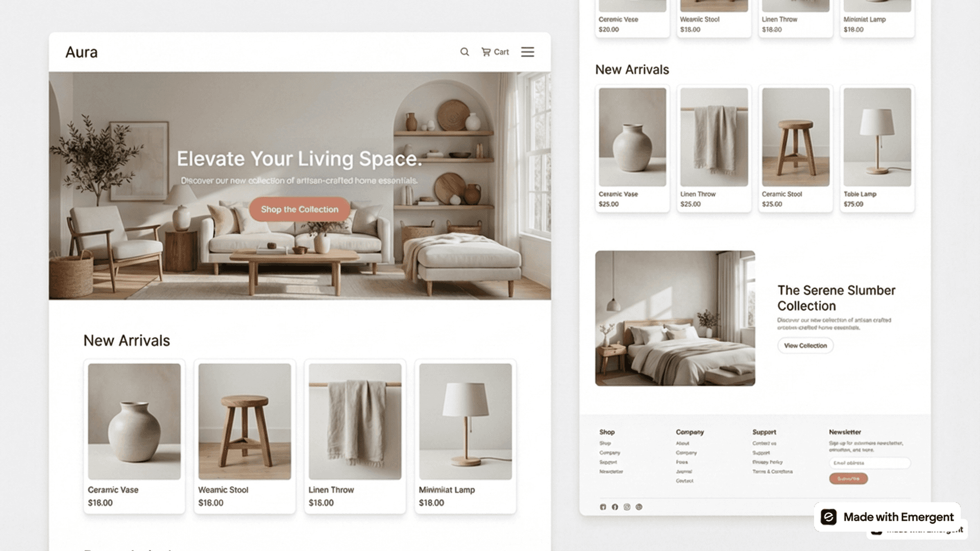The image size is (980, 551).
Task: Select the Weamic Stool product image
Action: [x=244, y=421]
